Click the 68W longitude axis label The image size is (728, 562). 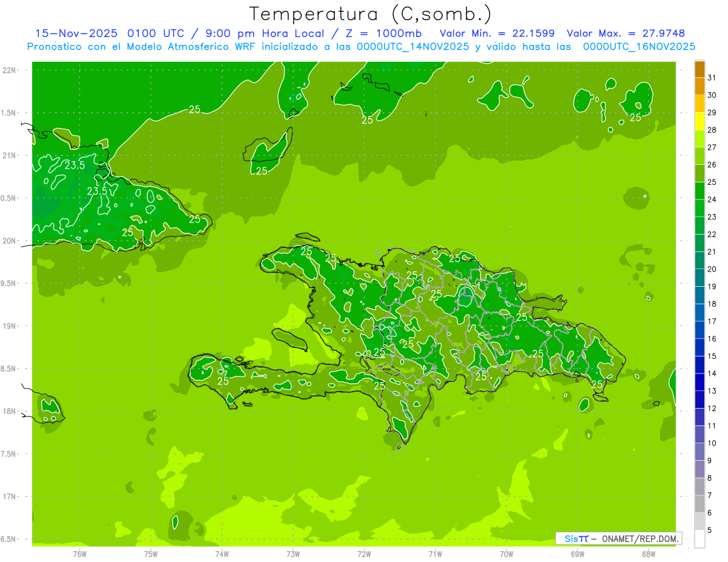point(649,554)
